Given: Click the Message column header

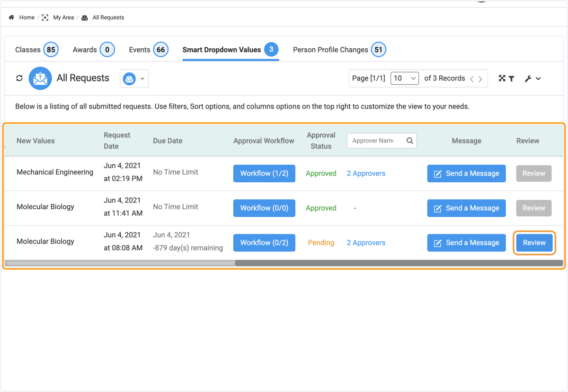Looking at the screenshot, I should (466, 141).
